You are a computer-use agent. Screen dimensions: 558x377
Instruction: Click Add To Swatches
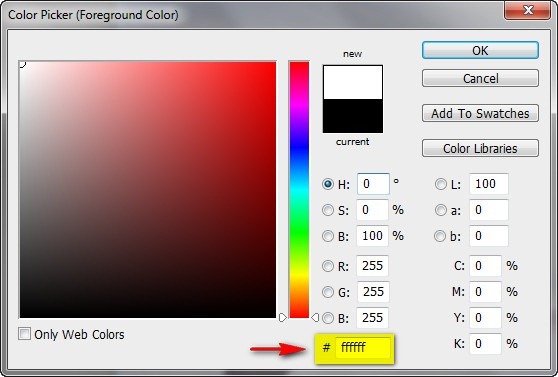pos(480,113)
